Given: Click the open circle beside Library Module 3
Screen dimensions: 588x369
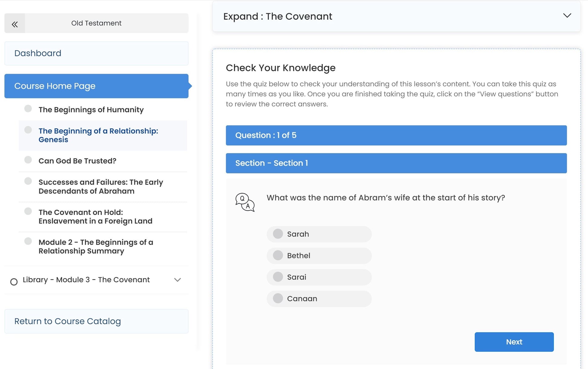Looking at the screenshot, I should click(14, 282).
